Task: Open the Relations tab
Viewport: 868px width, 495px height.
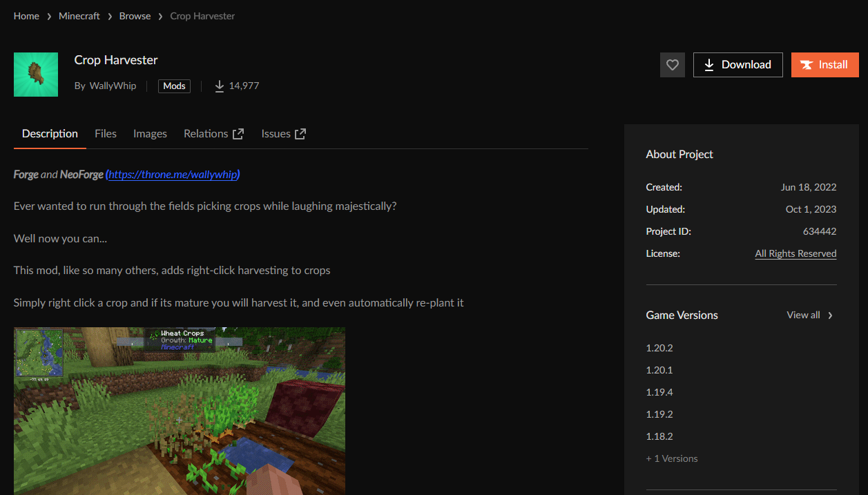Action: 213,134
